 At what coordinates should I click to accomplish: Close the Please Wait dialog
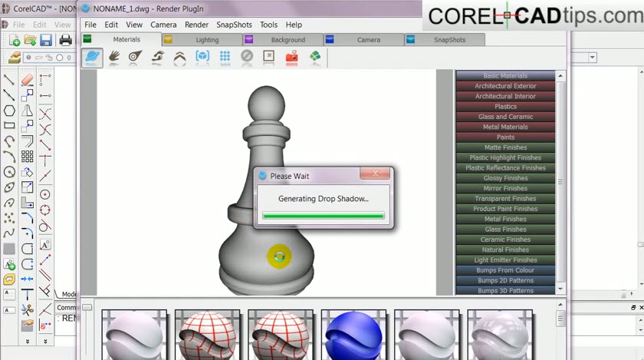point(375,173)
